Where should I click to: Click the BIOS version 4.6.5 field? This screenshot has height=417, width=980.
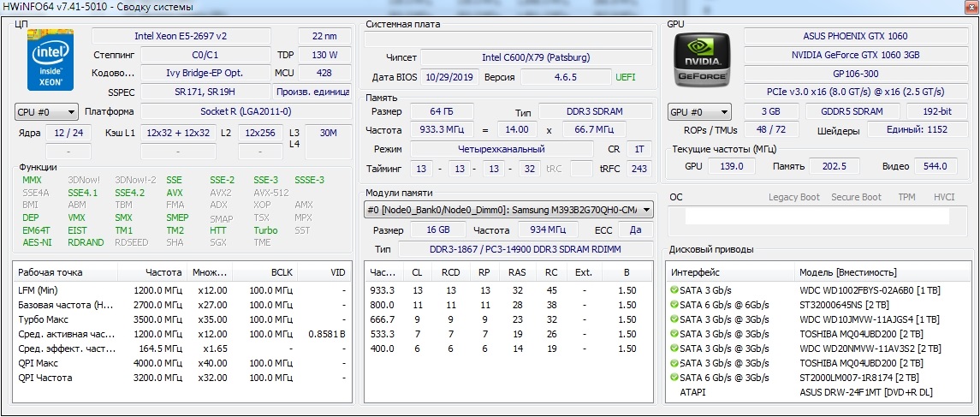click(x=566, y=78)
